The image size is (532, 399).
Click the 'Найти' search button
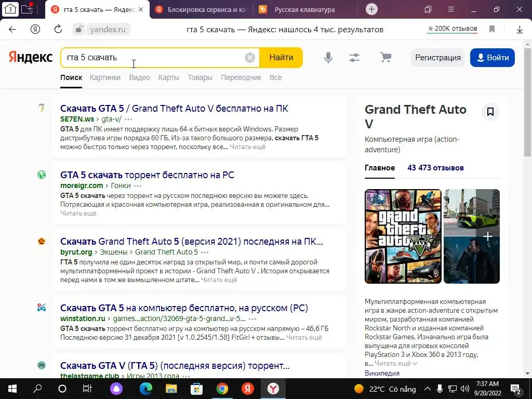(281, 58)
